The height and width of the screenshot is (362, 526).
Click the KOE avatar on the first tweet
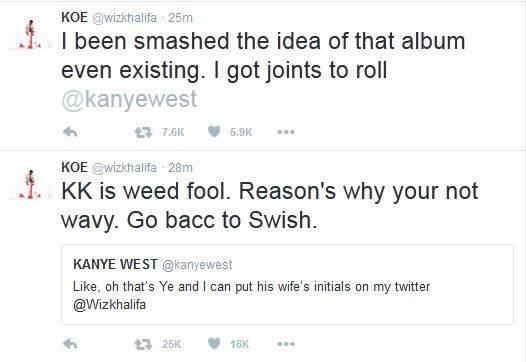[31, 35]
